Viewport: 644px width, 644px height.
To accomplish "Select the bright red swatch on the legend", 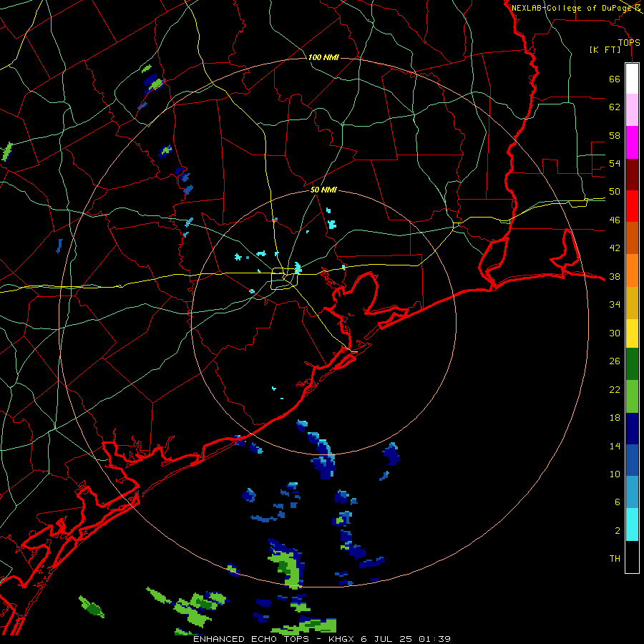I will pos(632,206).
